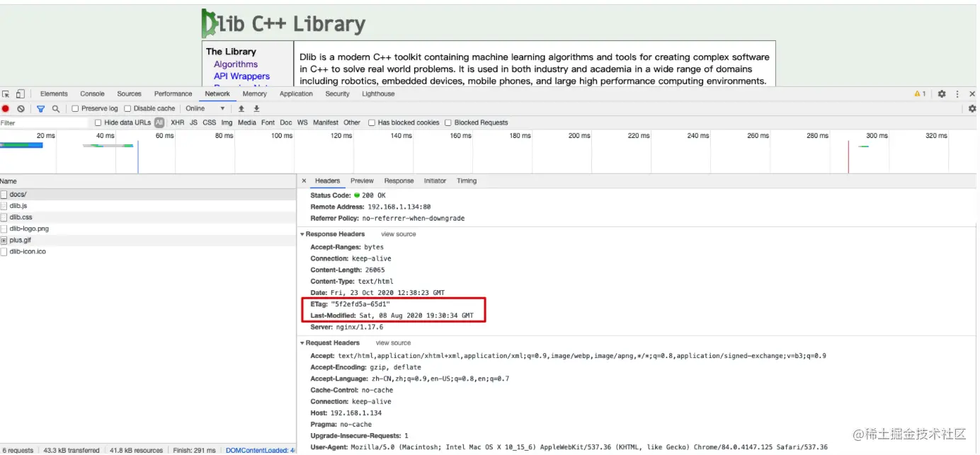The image size is (980, 455).
Task: Click the Dlib logo in the page header
Action: (x=283, y=24)
